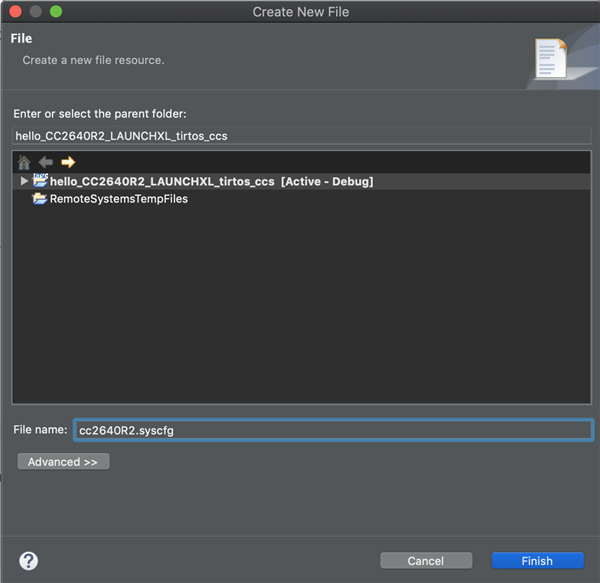Select hello_CC2640R2_LAUNCHXL_tirtos_ccs [Active - Debug] row
Viewport: 600px width, 583px height.
click(x=302, y=181)
